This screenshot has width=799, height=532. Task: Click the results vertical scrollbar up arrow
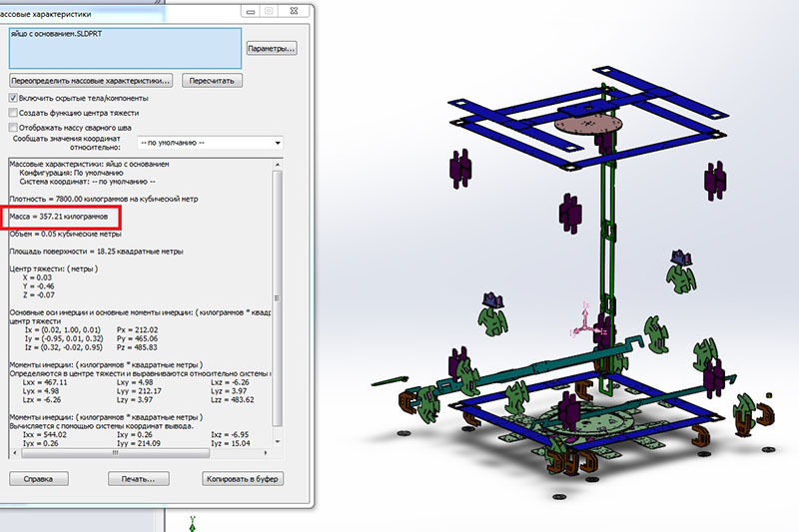278,165
